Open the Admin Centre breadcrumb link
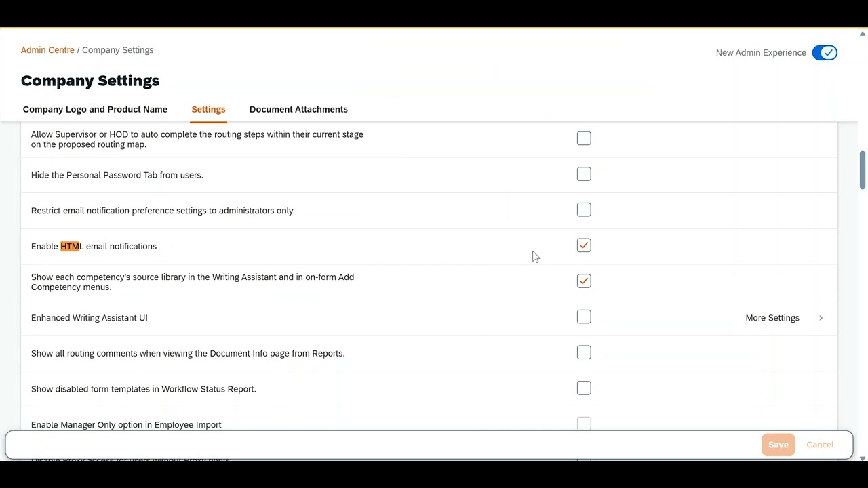868x488 pixels. pyautogui.click(x=47, y=50)
